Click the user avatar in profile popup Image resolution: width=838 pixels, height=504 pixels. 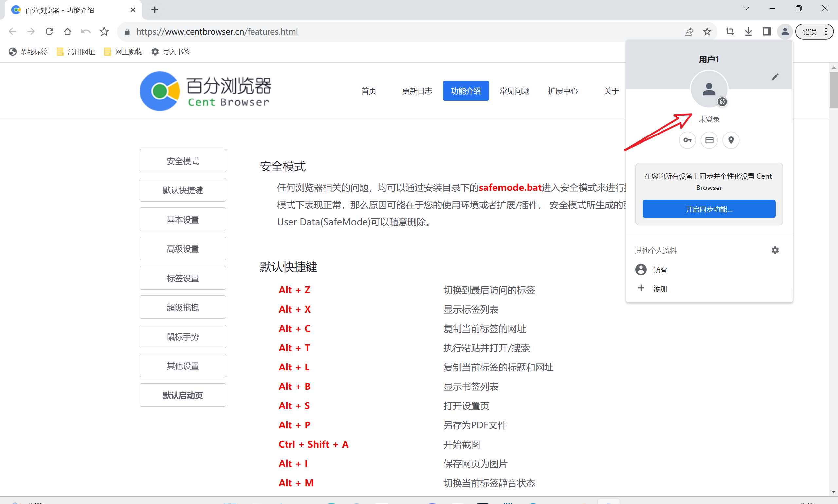[x=709, y=89]
